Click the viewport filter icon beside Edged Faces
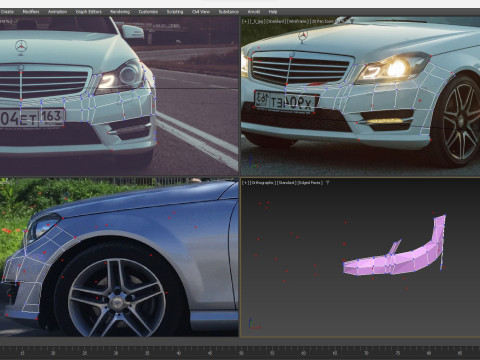Viewport: 480px width, 360px height. (x=327, y=183)
